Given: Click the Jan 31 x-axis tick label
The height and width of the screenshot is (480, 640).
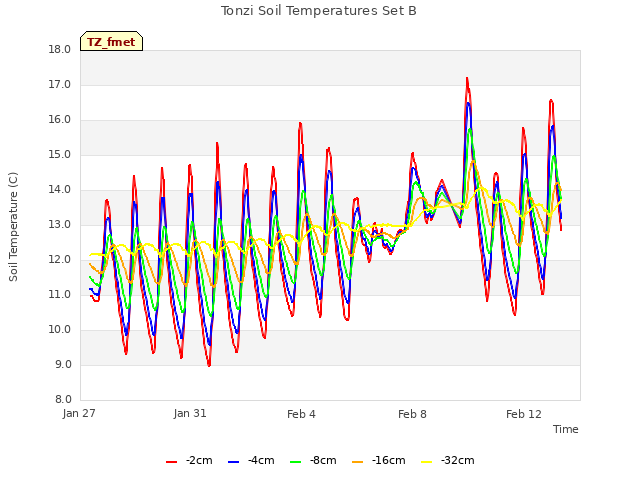Looking at the screenshot, I should pos(190,413).
